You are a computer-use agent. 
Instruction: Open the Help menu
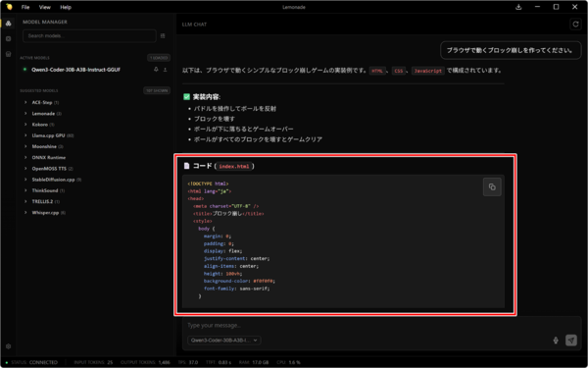click(66, 7)
